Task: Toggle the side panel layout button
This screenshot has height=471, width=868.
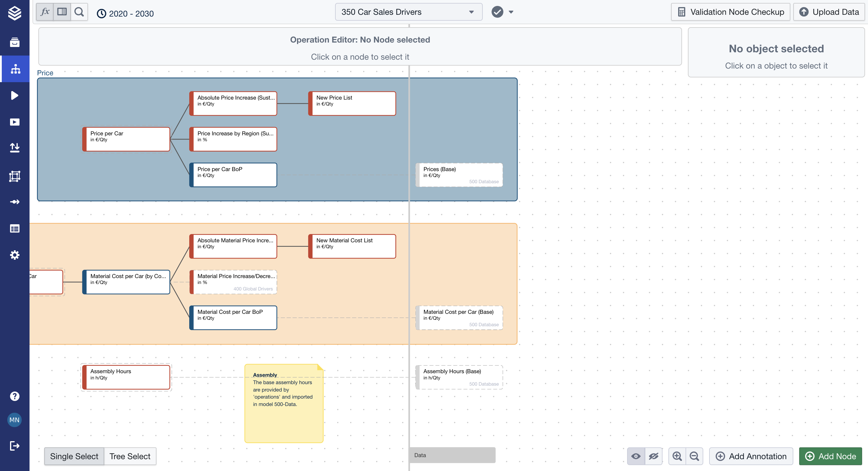Action: (62, 12)
